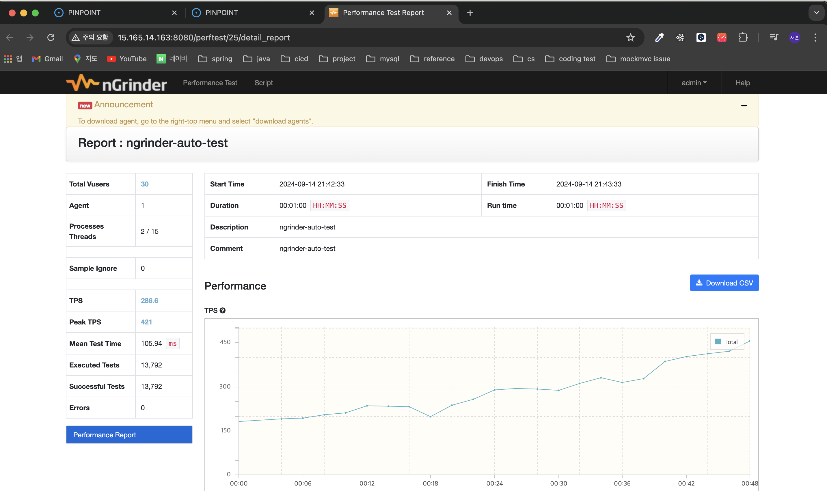Image resolution: width=827 pixels, height=504 pixels.
Task: Open the browser extensions puzzle icon
Action: (x=742, y=38)
